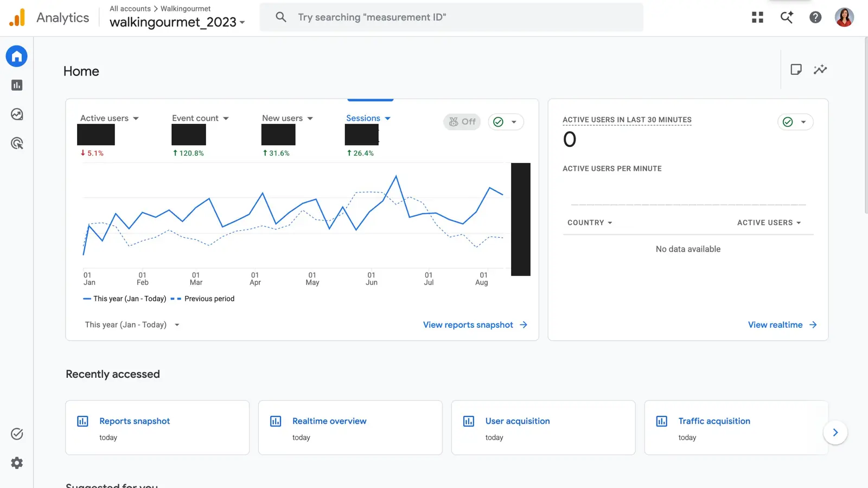The width and height of the screenshot is (868, 488).
Task: Click the customize Home note icon
Action: pyautogui.click(x=796, y=69)
